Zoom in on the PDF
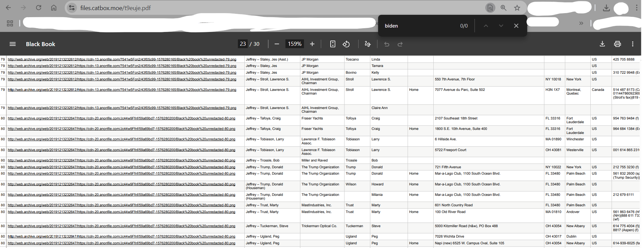 (x=312, y=44)
